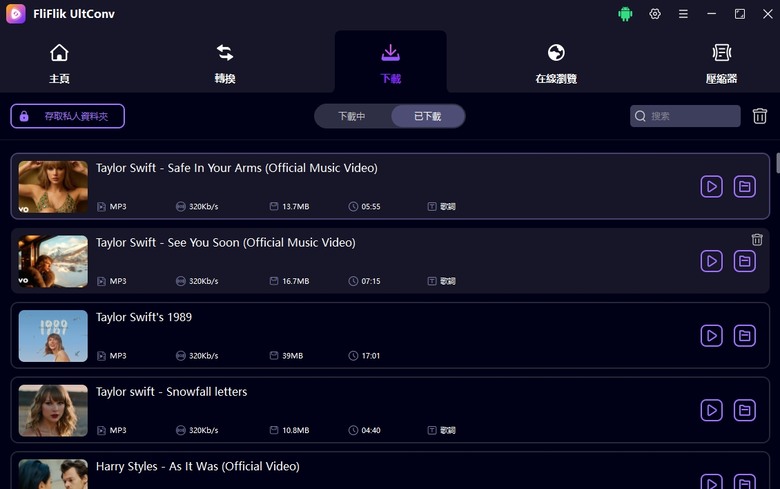This screenshot has height=489, width=780.
Task: Click title 'Taylor Swift's 1989'
Action: [x=144, y=317]
